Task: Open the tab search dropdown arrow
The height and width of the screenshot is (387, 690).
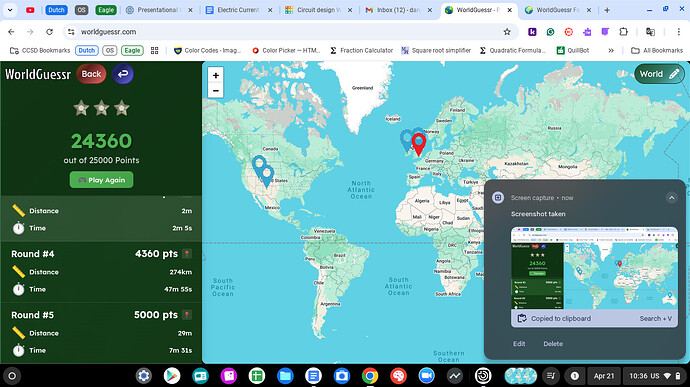Action: (10, 10)
